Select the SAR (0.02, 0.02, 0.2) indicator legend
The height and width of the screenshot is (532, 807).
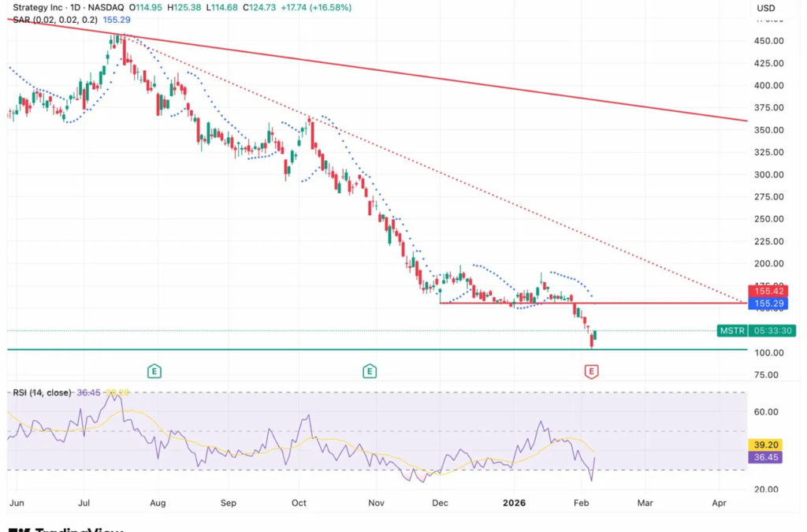tap(55, 20)
